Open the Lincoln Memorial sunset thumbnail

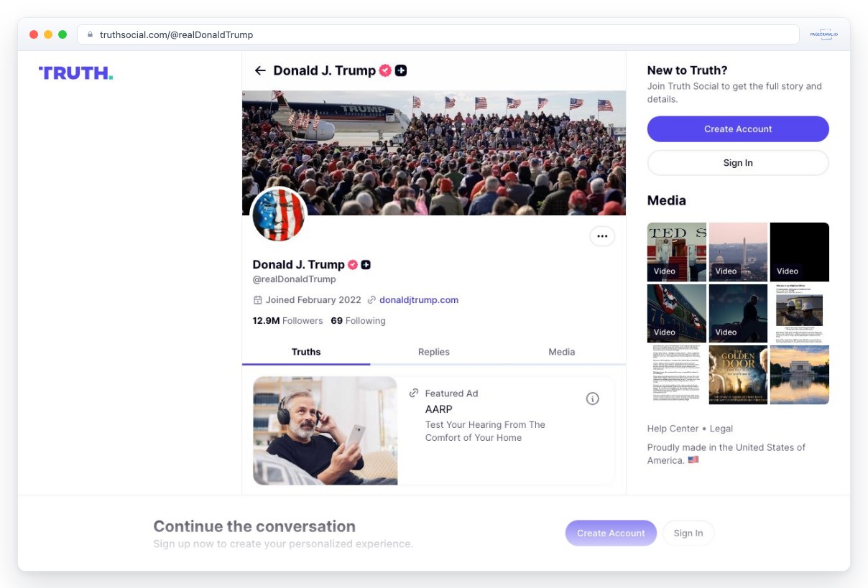800,375
